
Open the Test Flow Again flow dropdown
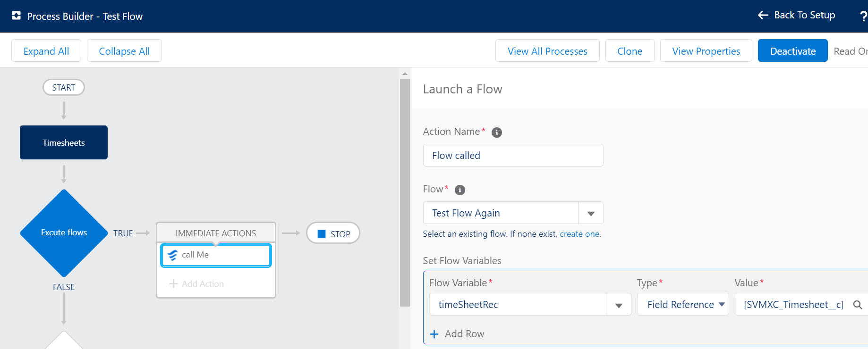(591, 213)
